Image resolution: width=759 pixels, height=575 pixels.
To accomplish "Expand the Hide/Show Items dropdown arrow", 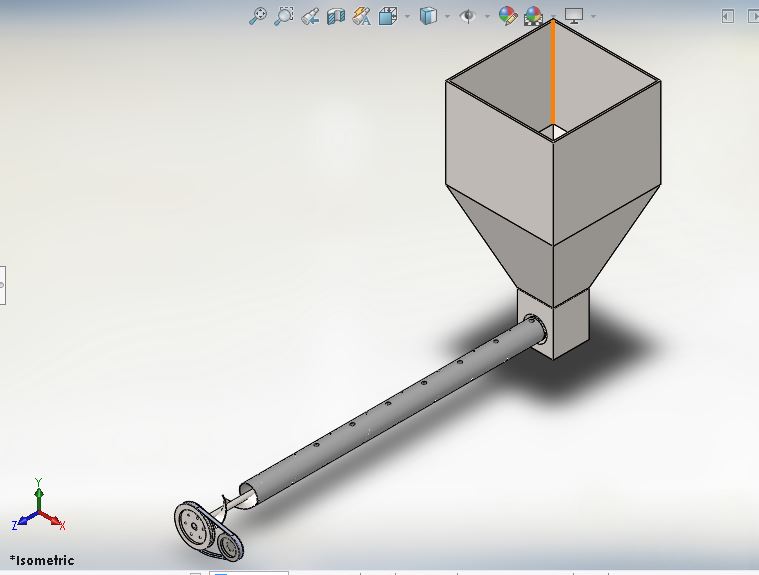I will pos(487,16).
